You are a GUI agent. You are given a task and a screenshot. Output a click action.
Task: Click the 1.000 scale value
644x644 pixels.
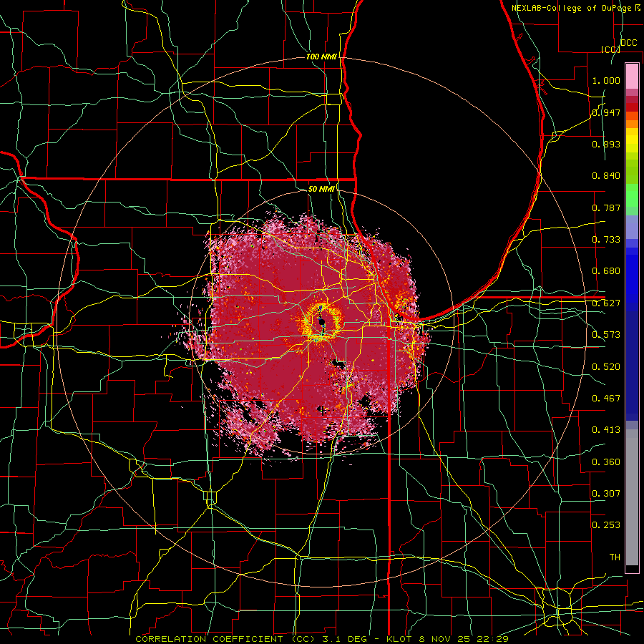click(x=606, y=80)
